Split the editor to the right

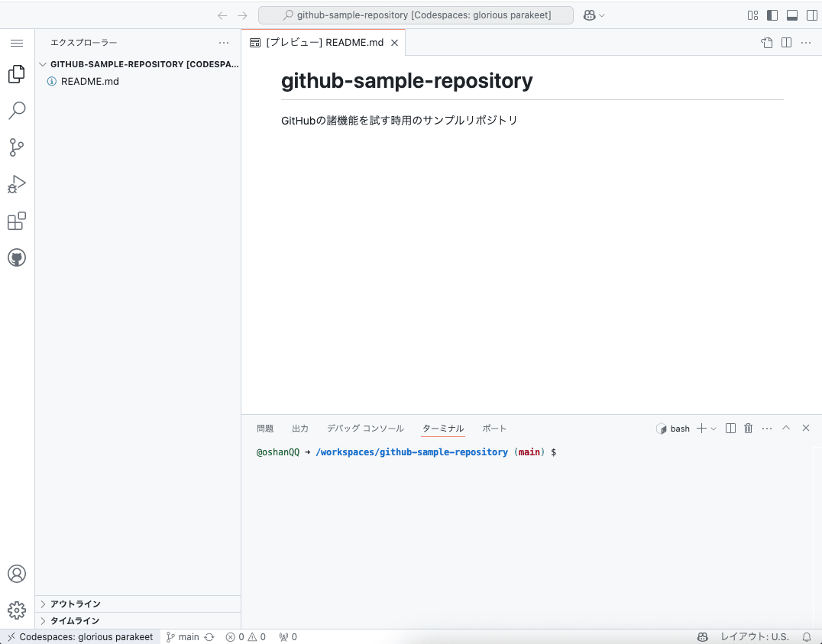pyautogui.click(x=786, y=43)
